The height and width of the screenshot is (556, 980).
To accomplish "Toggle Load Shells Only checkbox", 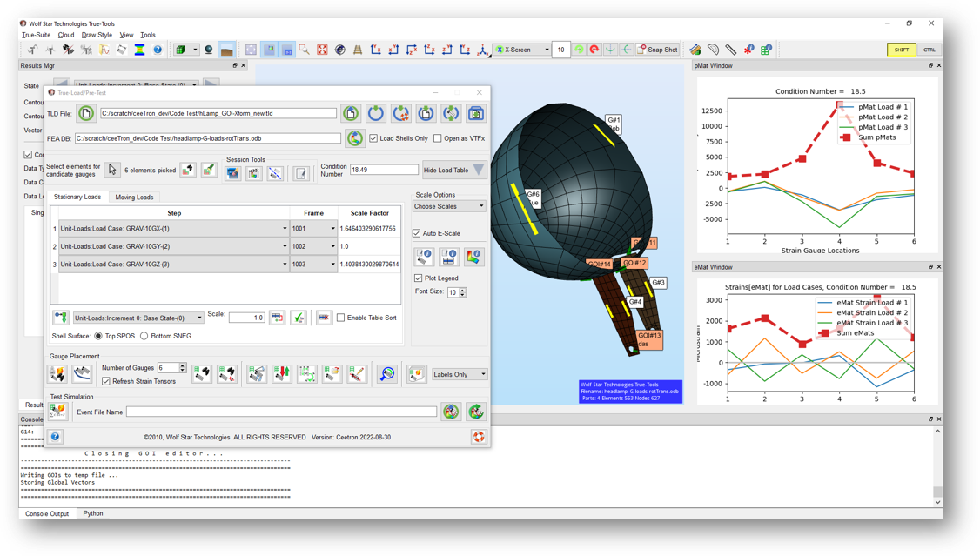I will pos(373,138).
